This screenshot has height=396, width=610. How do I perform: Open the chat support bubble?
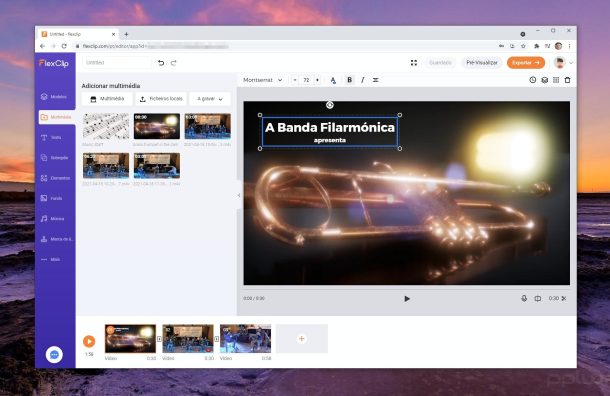[54, 354]
